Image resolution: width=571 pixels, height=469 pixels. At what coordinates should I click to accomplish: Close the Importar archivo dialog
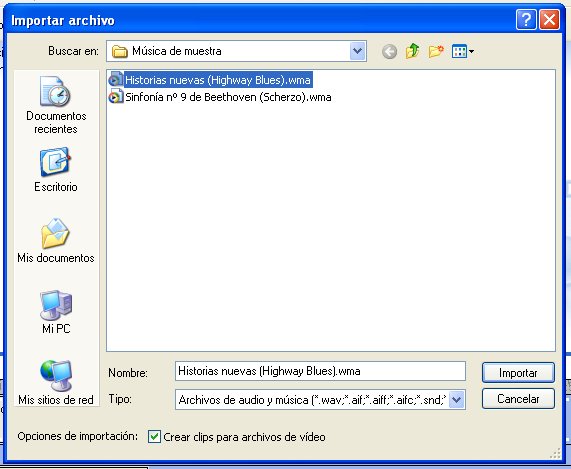(x=549, y=20)
